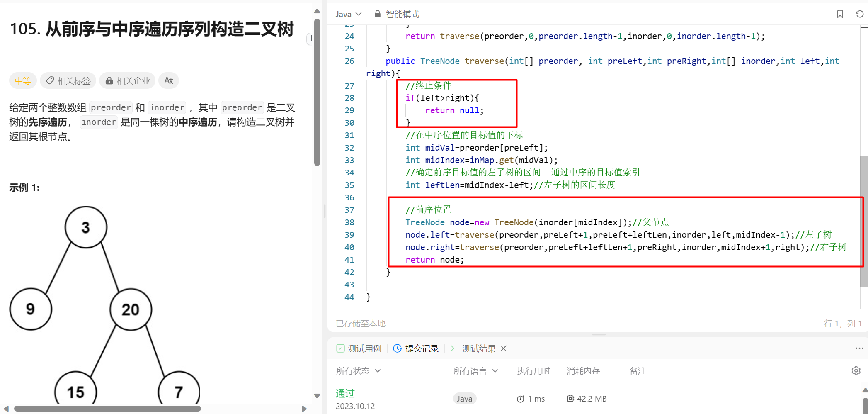Click the checkbox icon next to 测试用例
Screen dimensions: 868x414
(340, 348)
